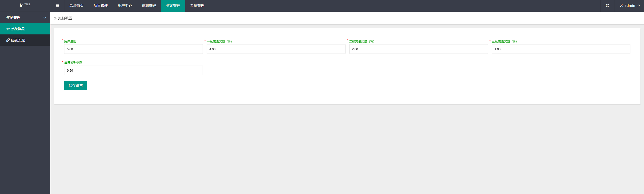Click the lc TP5.3 logo
This screenshot has height=194, width=644.
[x=25, y=5]
